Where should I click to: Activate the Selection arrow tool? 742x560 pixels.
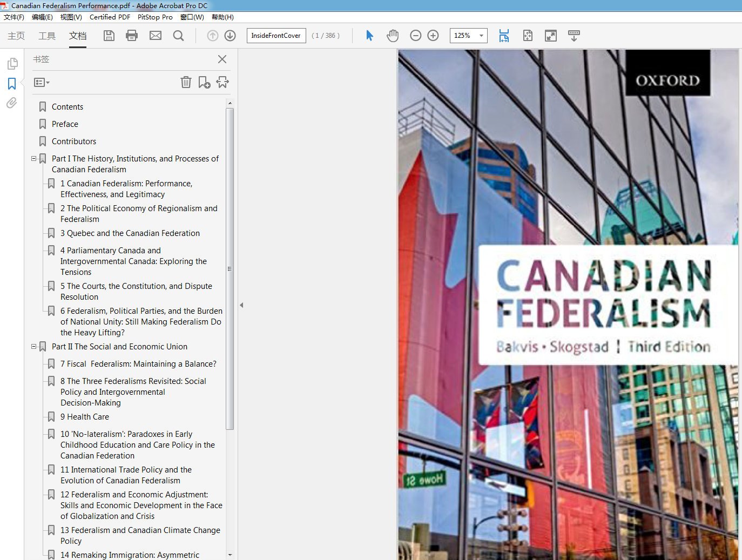[x=369, y=36]
